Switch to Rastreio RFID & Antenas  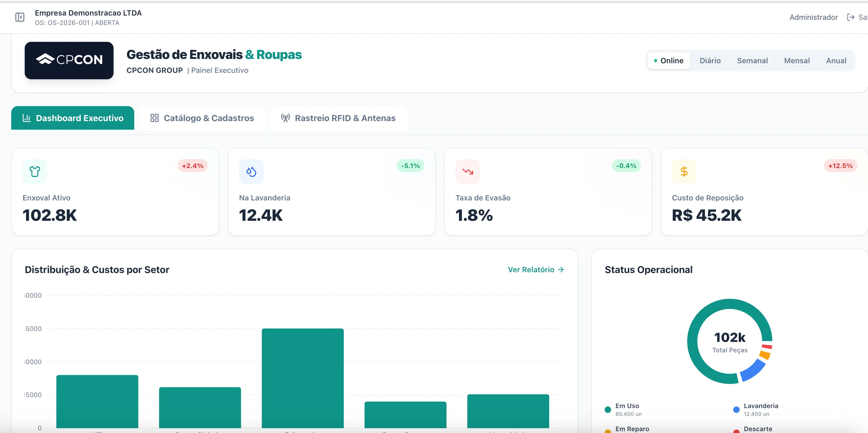tap(338, 118)
